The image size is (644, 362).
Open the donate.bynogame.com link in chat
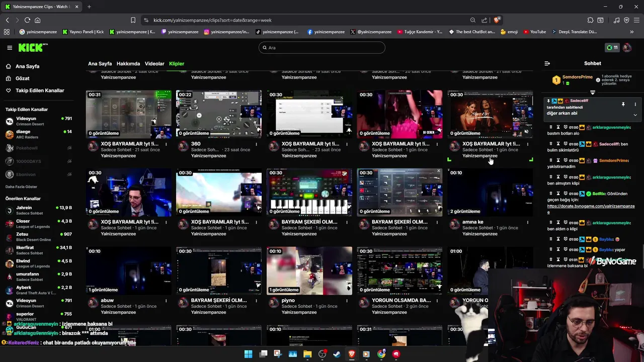click(591, 209)
